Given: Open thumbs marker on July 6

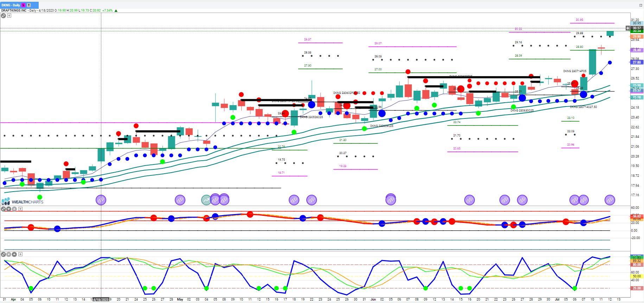Looking at the screenshot, I should coord(575,200).
